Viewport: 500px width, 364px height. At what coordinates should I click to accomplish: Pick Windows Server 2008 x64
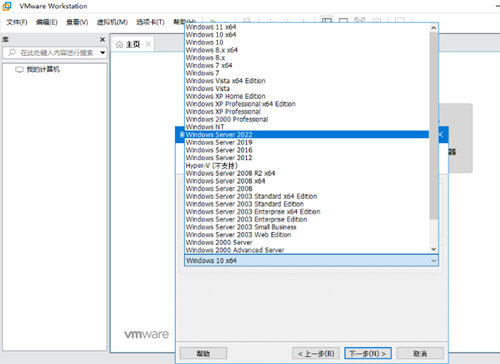pos(307,181)
